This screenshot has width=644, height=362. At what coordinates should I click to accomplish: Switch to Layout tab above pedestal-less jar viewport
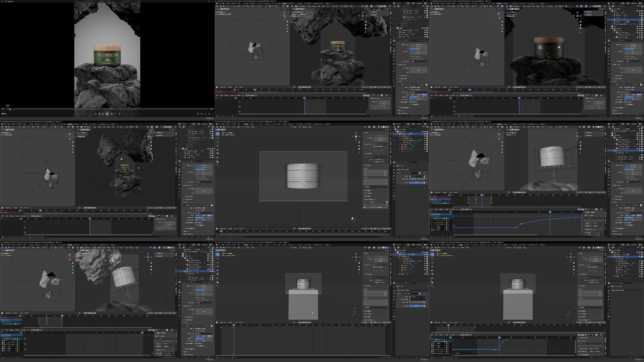pos(246,124)
